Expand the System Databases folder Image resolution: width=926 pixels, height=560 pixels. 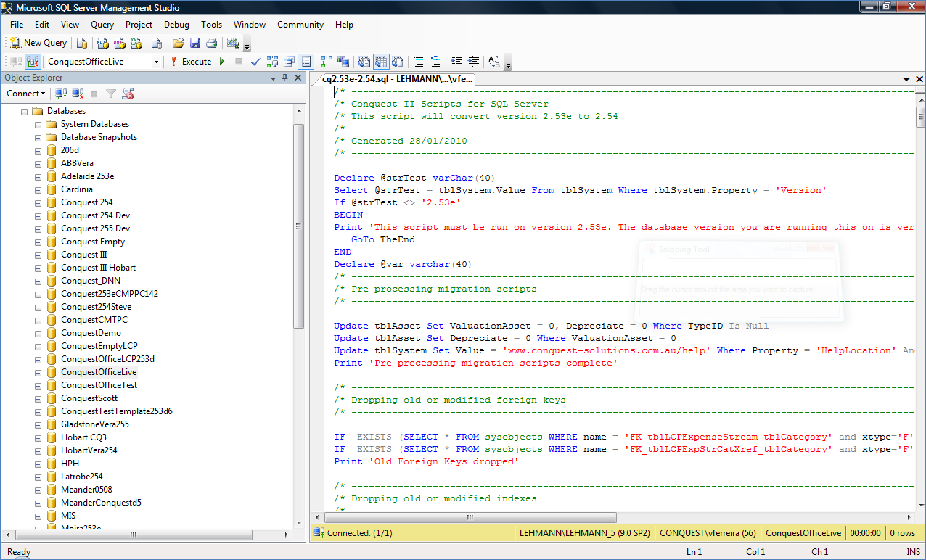tap(38, 125)
